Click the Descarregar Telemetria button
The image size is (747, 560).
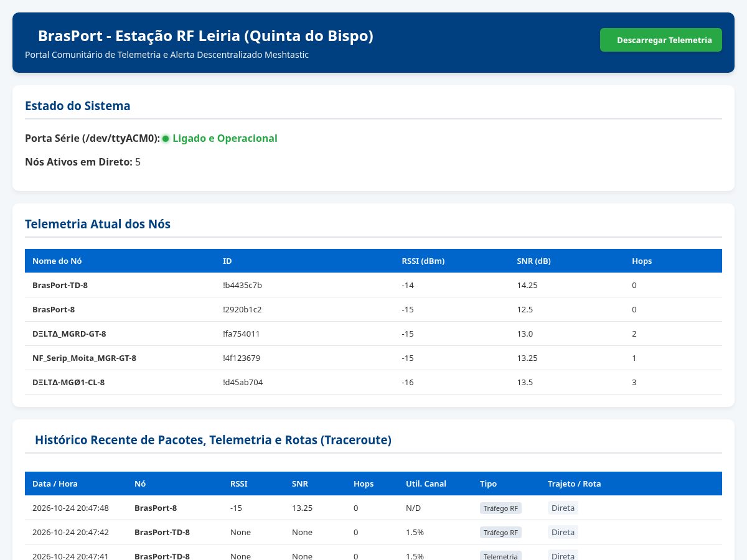tap(661, 40)
